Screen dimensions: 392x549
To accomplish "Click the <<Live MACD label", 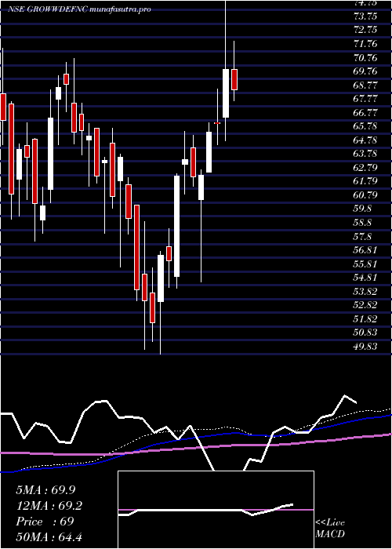I will (330, 528).
